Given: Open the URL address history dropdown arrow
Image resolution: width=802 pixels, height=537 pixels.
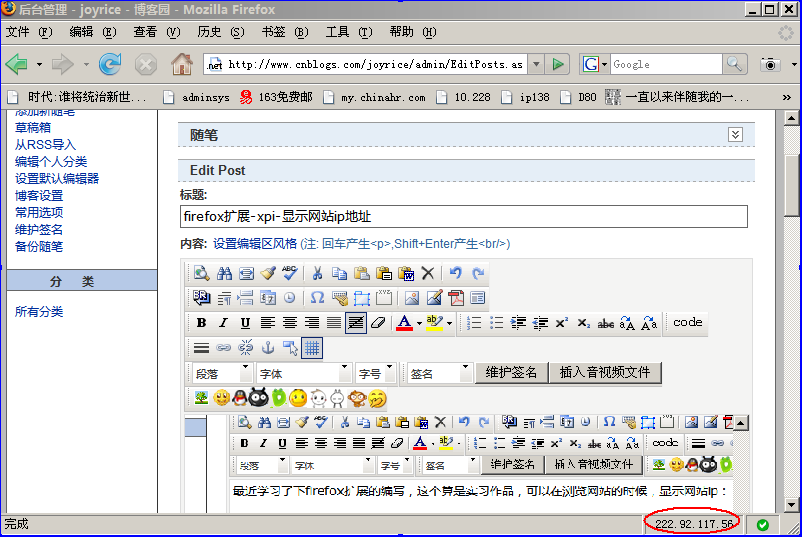Looking at the screenshot, I should tap(536, 65).
